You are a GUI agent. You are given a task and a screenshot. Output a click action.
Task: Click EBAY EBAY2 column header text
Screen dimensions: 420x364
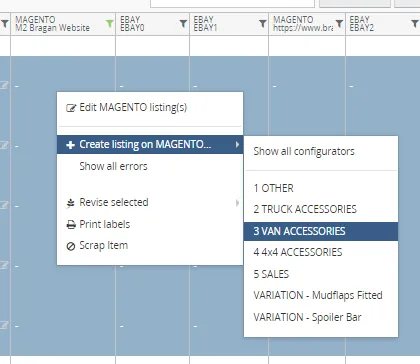[x=361, y=24]
